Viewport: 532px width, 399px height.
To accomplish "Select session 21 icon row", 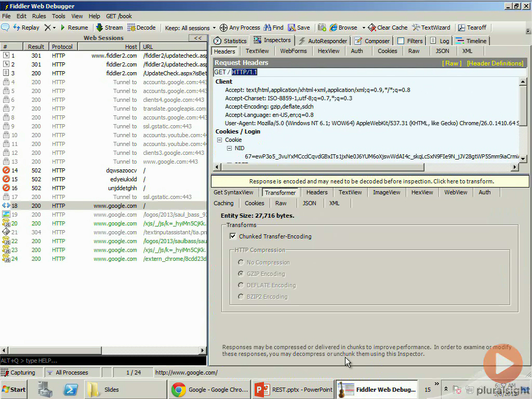I will 6,232.
